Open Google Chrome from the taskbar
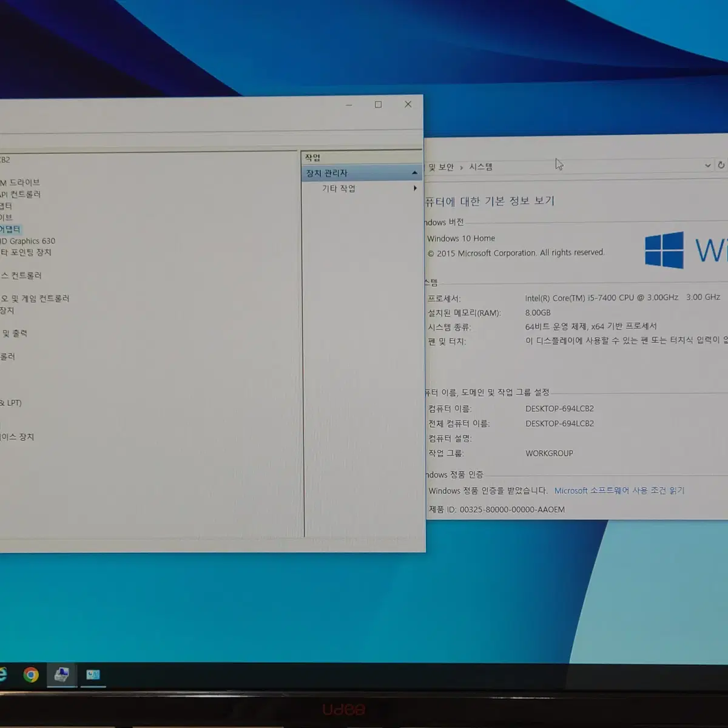 (31, 675)
